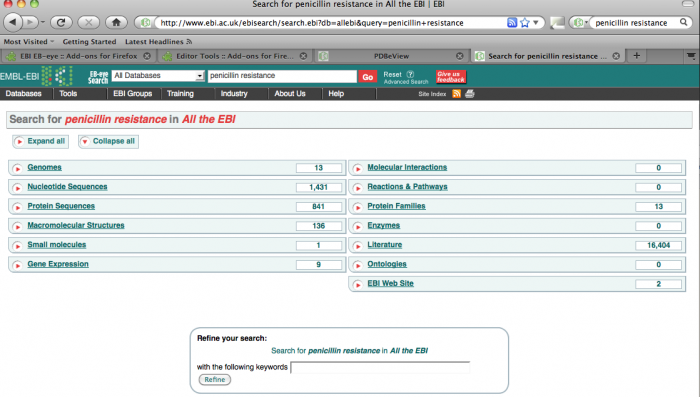Expand the Gene Expression results arrow

point(17,265)
